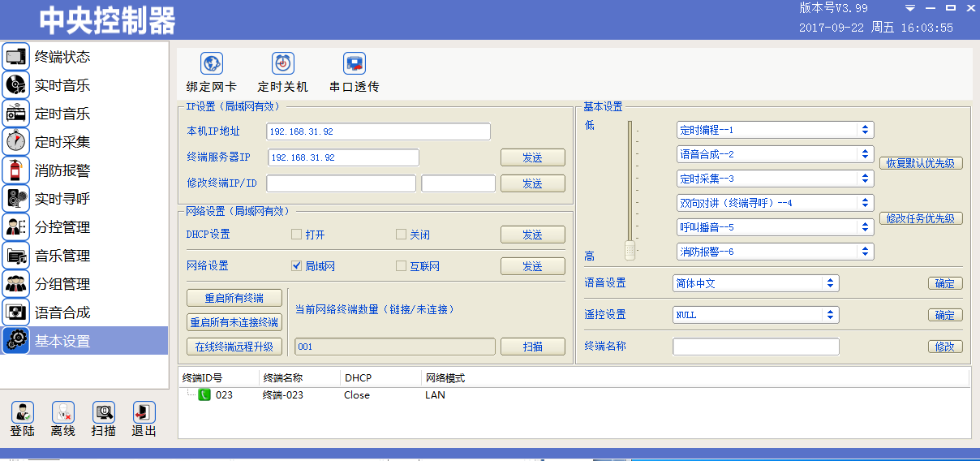Click the 绑定网卡 toolbar icon
980x461 pixels.
[212, 63]
